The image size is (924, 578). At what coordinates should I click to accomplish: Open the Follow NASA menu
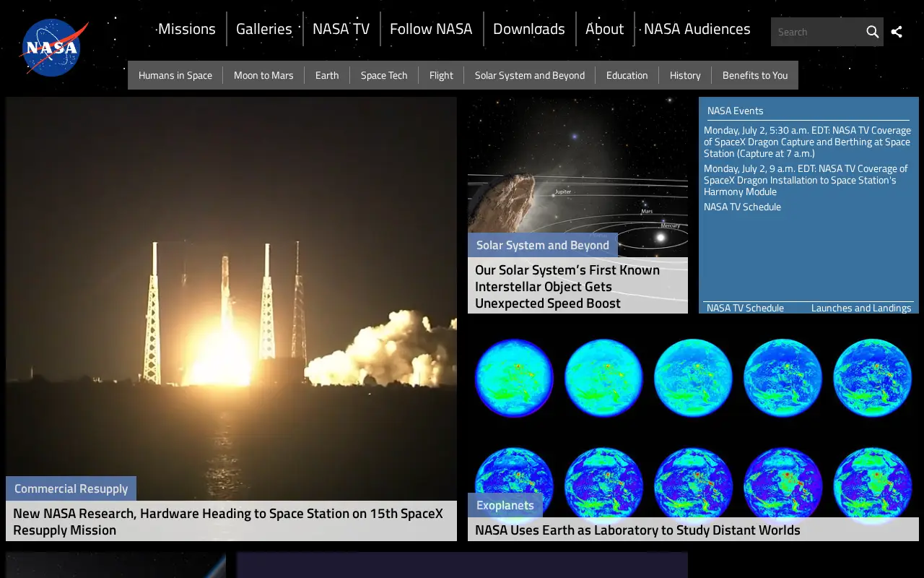coord(431,29)
